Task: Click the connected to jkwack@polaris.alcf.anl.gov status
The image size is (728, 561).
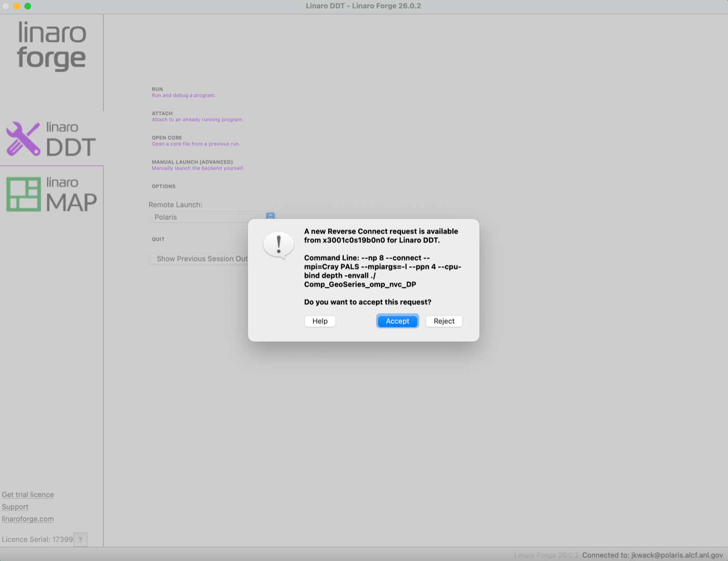Action: (653, 555)
